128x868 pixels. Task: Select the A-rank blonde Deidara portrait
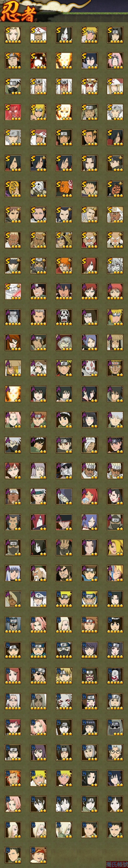(115, 547)
